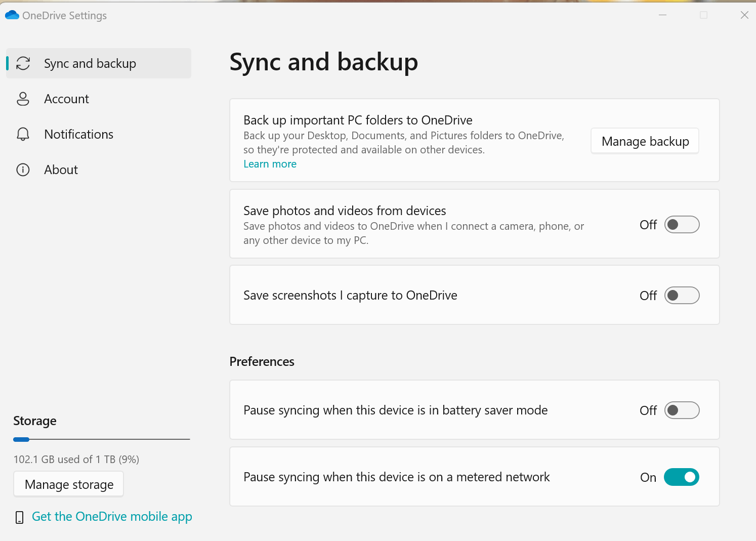Enable saving photos and videos from devices

pos(682,225)
